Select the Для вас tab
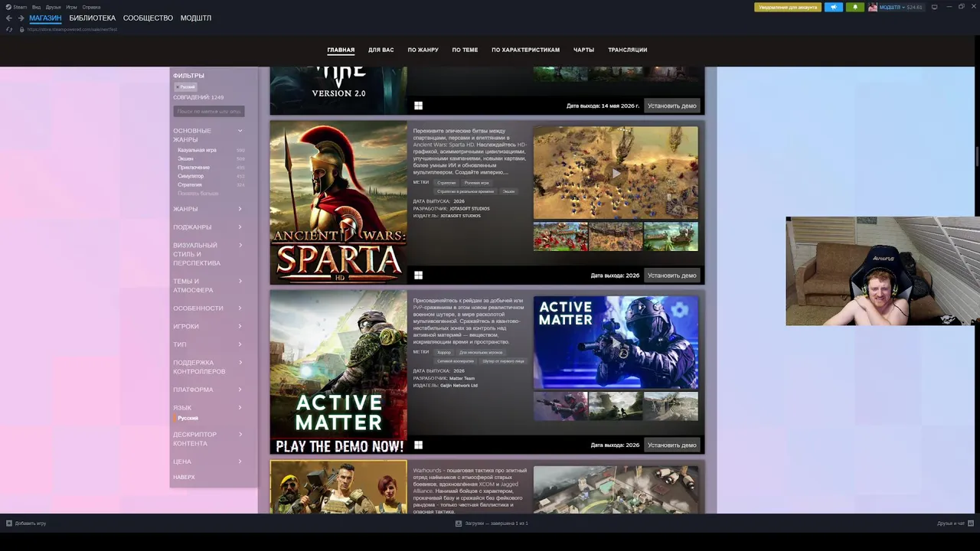 point(381,50)
